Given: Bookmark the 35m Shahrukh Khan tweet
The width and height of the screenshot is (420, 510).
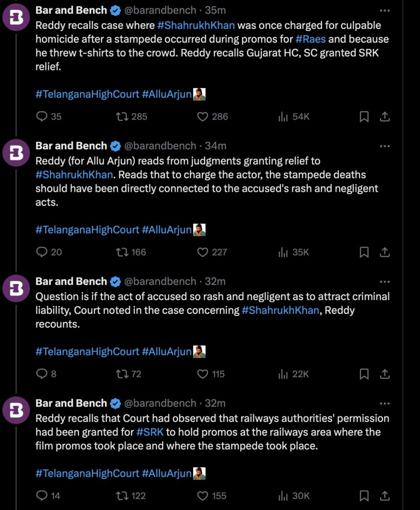Looking at the screenshot, I should [364, 117].
